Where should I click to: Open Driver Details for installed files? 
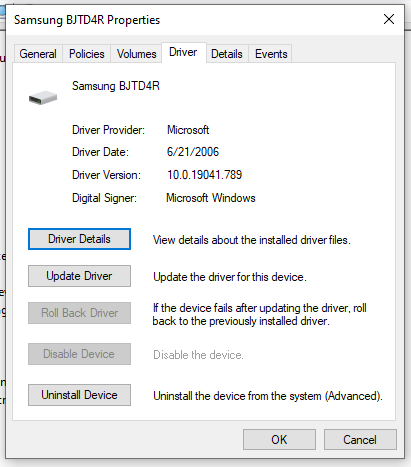click(79, 239)
